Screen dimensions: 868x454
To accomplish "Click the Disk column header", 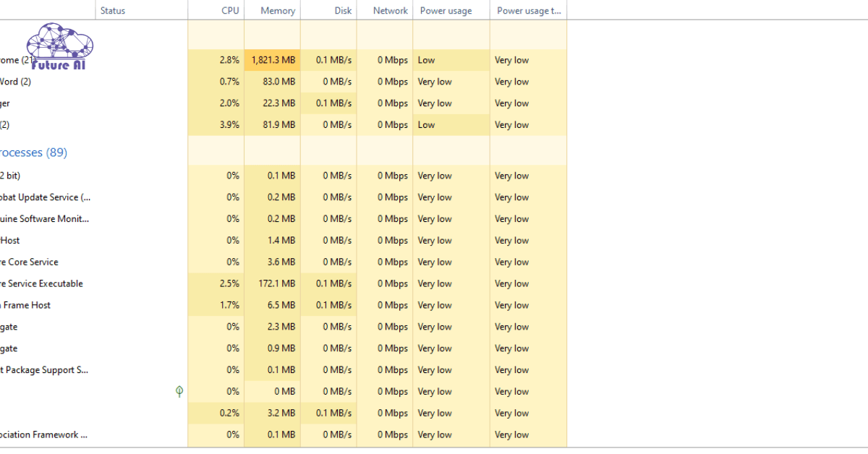I will (x=343, y=11).
